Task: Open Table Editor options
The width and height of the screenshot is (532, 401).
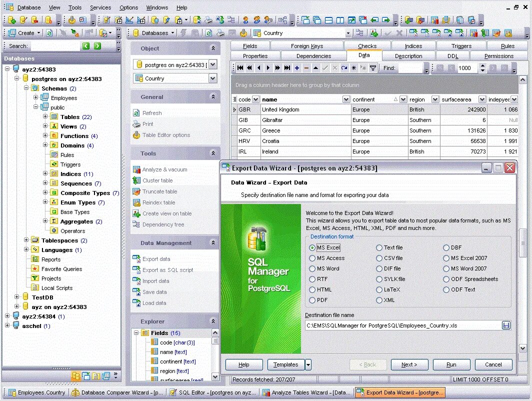Action: click(166, 135)
